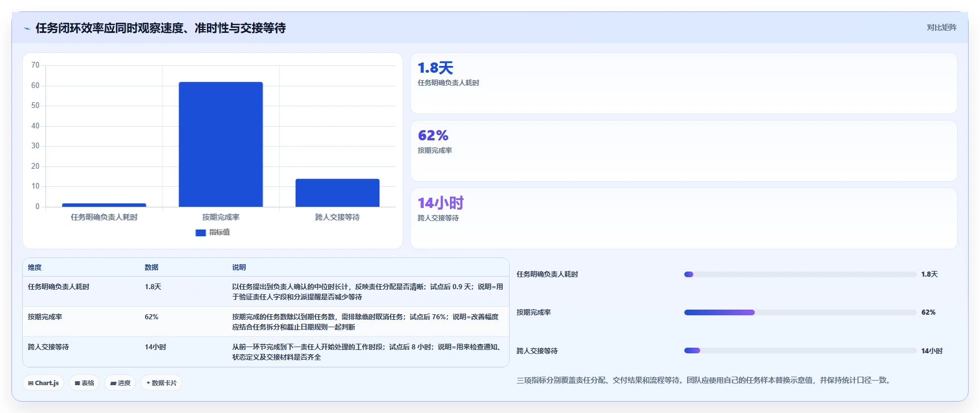Click the footnote starting 三项指标分别覆盖

click(x=704, y=381)
